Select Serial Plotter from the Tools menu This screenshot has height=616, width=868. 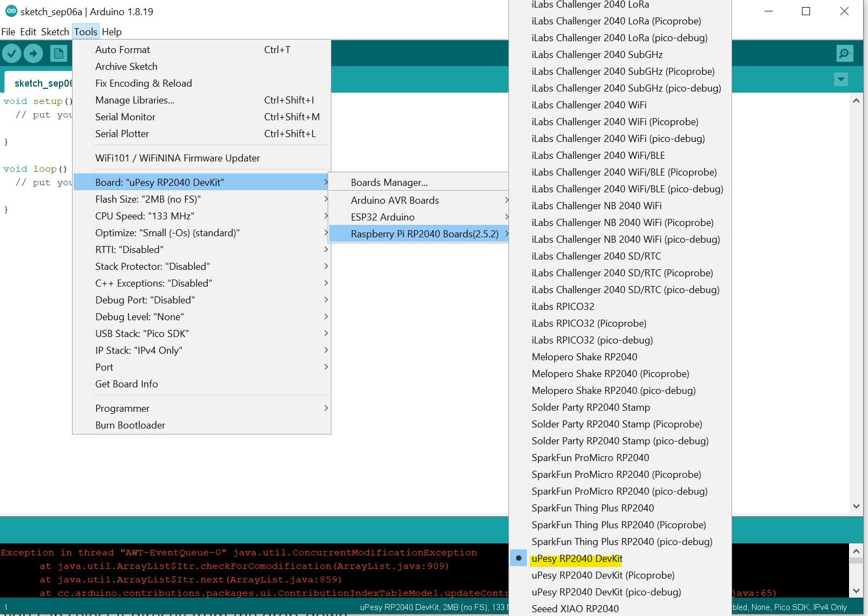[122, 133]
